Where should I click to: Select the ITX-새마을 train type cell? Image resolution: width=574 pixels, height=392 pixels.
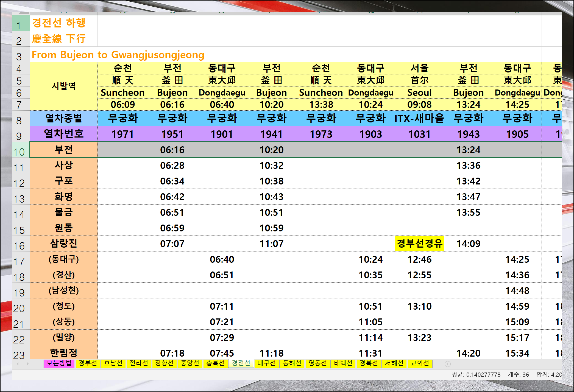click(419, 118)
